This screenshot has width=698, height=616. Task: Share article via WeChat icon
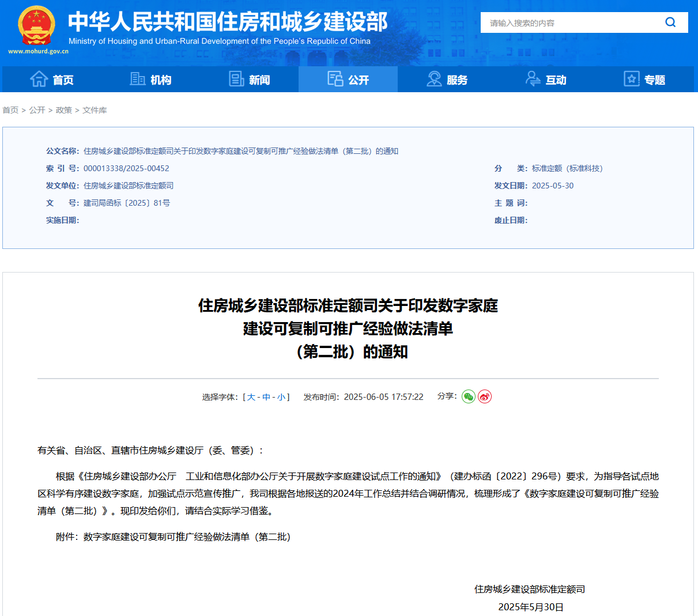click(x=469, y=396)
